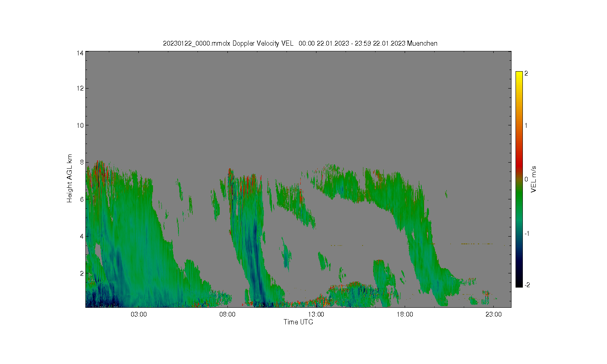The image size is (607, 364).
Task: Click the height tick label 12
Action: (81, 88)
